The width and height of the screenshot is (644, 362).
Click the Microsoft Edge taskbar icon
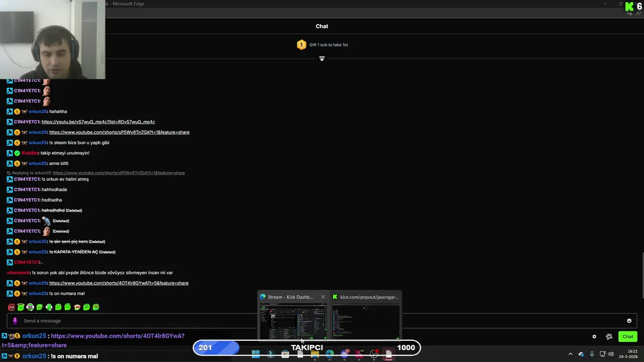click(330, 354)
